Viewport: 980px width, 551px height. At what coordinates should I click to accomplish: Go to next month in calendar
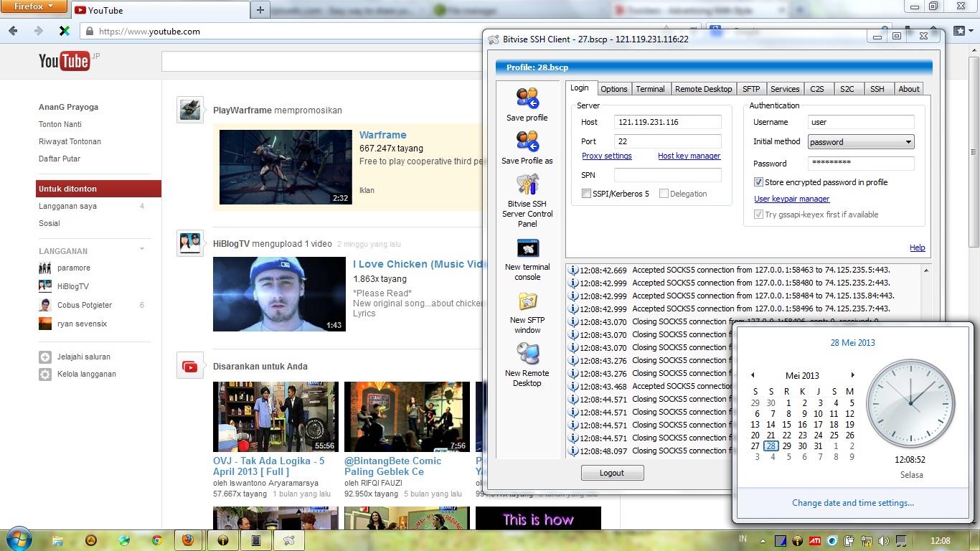[852, 375]
